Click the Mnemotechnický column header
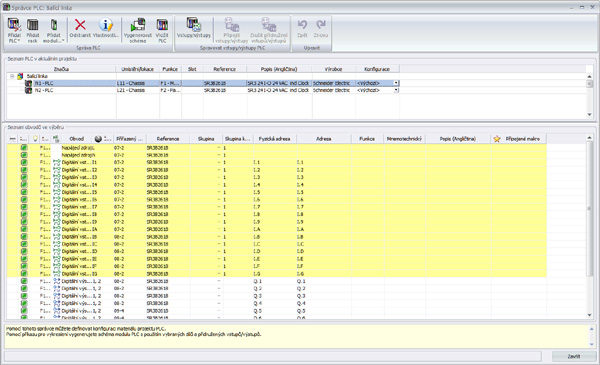The width and height of the screenshot is (600, 365). pyautogui.click(x=404, y=139)
